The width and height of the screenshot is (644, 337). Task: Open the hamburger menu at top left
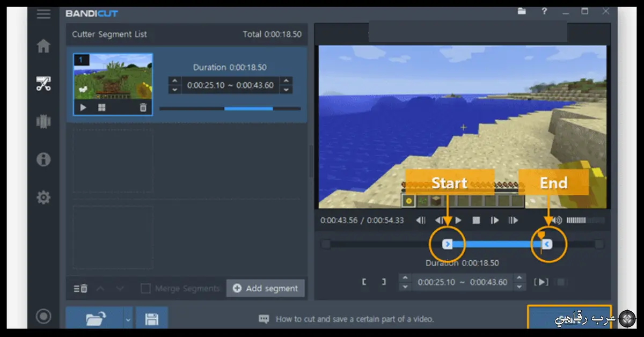click(x=43, y=14)
